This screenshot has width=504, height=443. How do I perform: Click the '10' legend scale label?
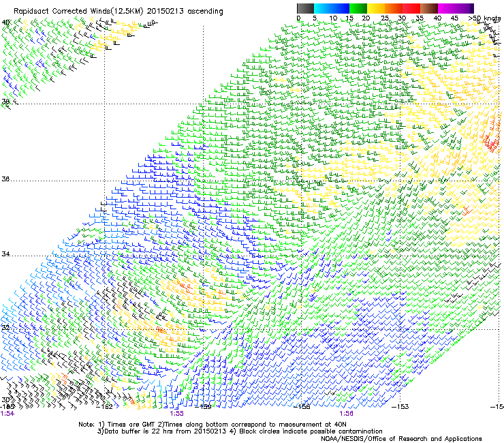[x=333, y=18]
